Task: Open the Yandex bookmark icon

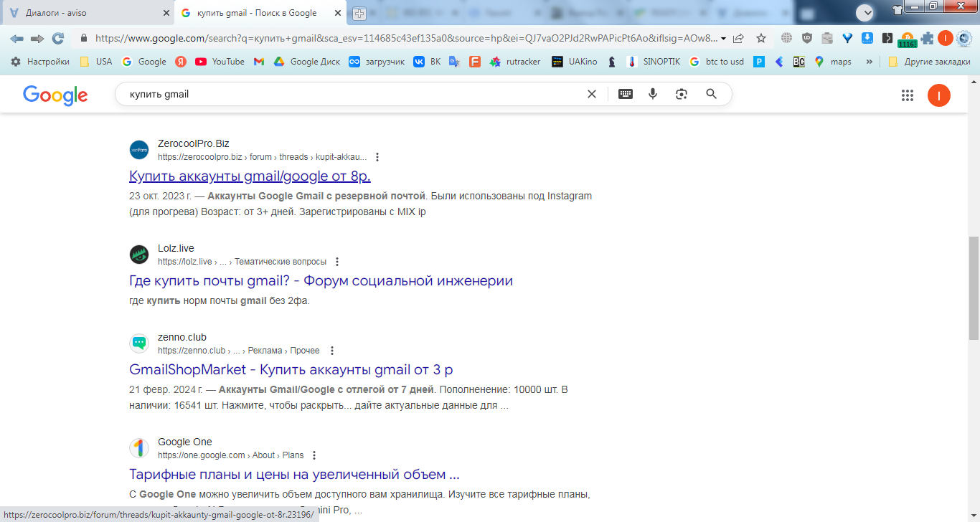Action: (181, 62)
